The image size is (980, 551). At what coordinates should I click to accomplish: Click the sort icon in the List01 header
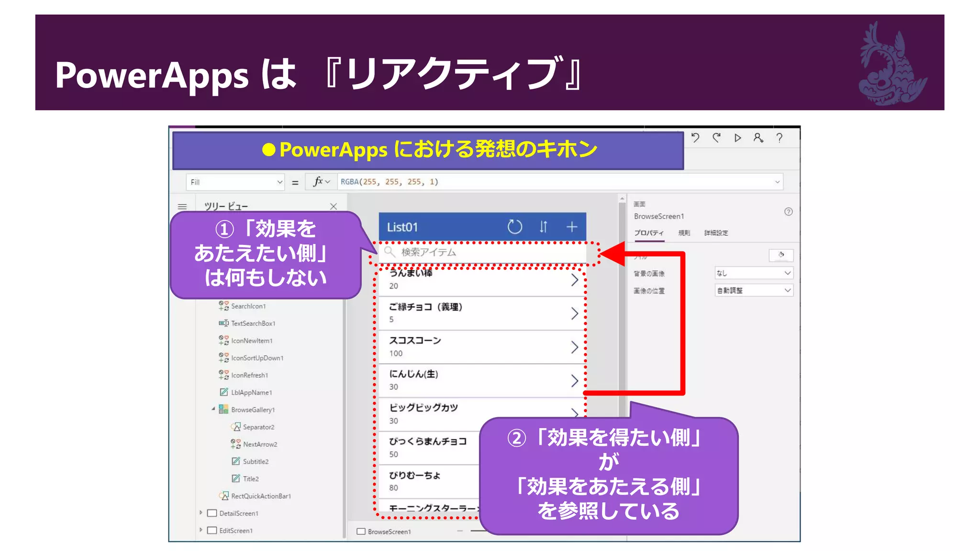pos(544,227)
